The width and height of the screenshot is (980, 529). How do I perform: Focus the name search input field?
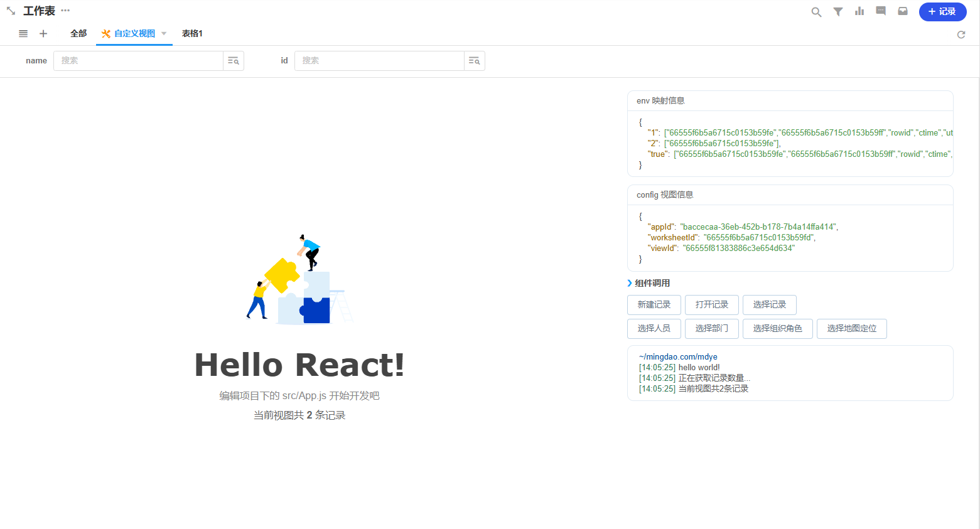(138, 61)
